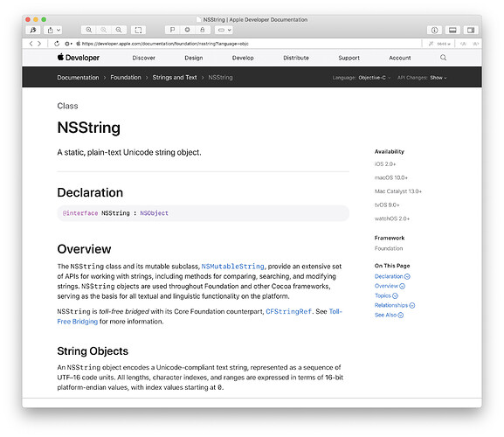Expand the settings gear dropdown near address bar
504x437 pixels.
68,44
